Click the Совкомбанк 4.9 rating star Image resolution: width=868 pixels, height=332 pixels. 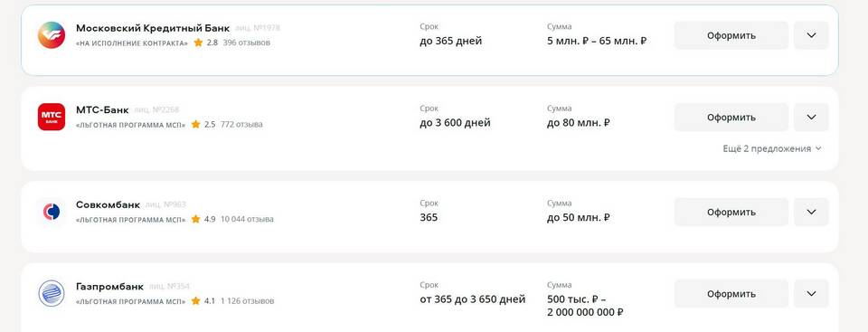pos(195,220)
